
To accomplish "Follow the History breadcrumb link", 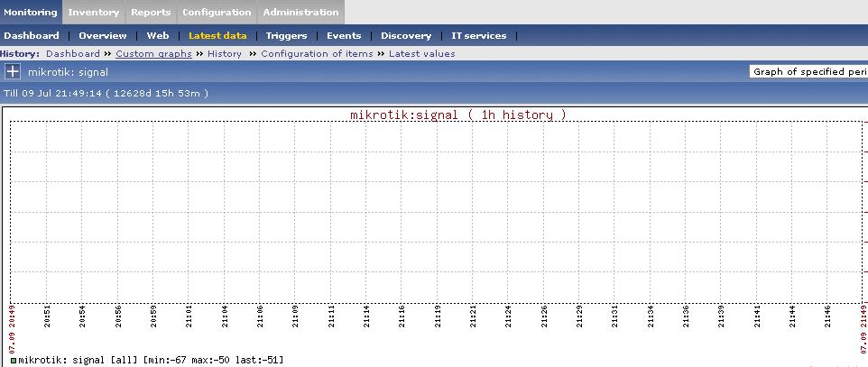I will (224, 54).
